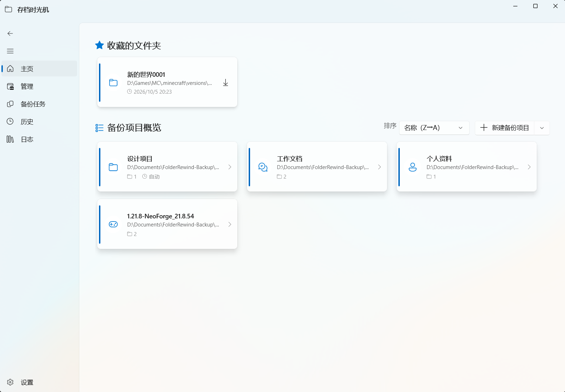
Task: Open the 个人资料 card title
Action: [439, 159]
